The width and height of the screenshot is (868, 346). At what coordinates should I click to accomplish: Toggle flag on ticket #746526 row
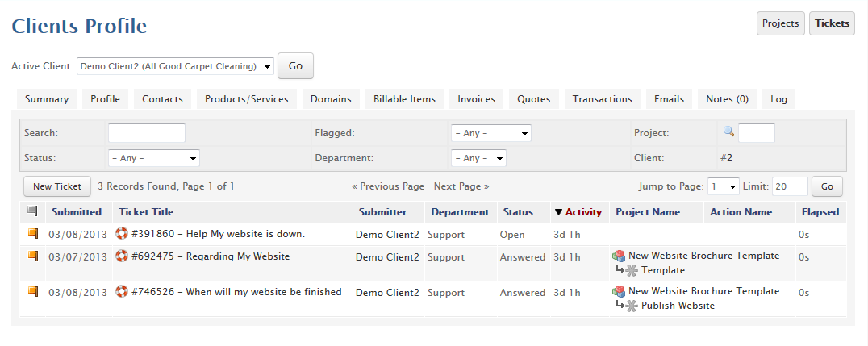click(33, 292)
